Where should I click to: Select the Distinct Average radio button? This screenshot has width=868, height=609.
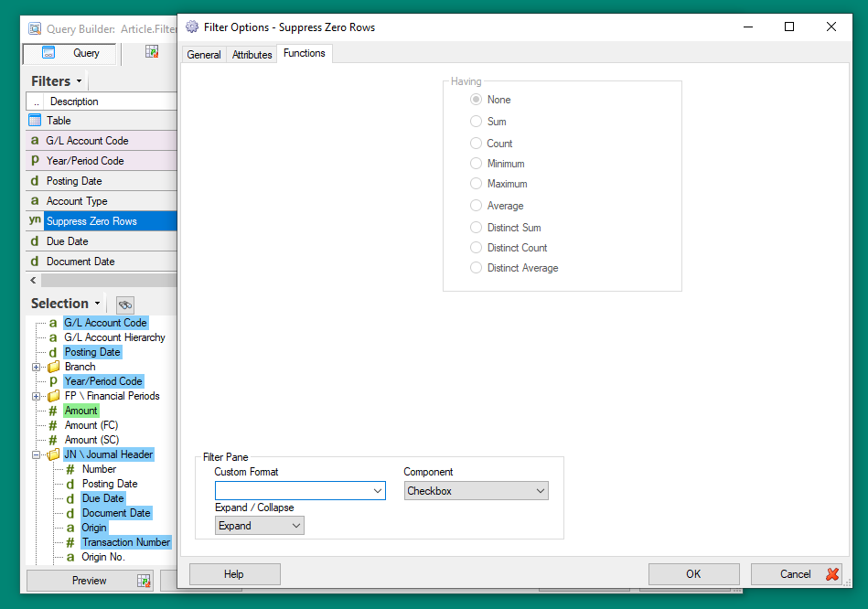[x=476, y=268]
